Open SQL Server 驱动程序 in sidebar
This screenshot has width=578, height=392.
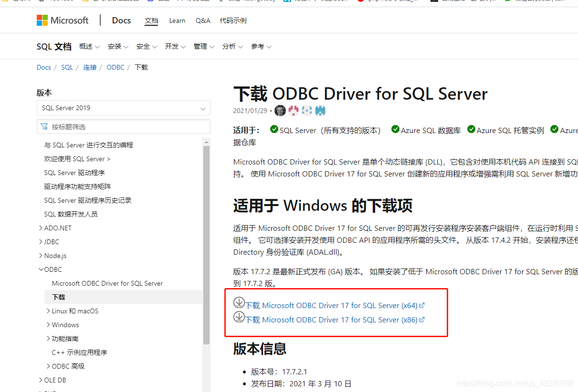point(74,173)
